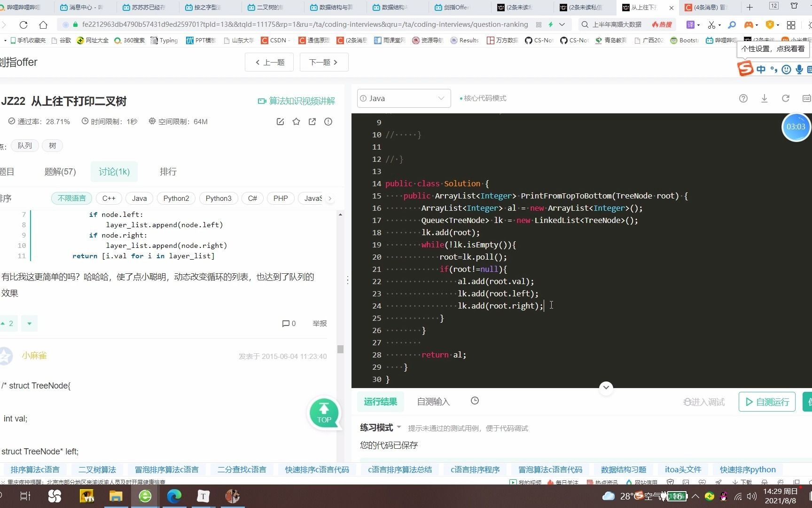Open the 快速排序python bottom suggestion link
This screenshot has width=812, height=508.
(748, 469)
